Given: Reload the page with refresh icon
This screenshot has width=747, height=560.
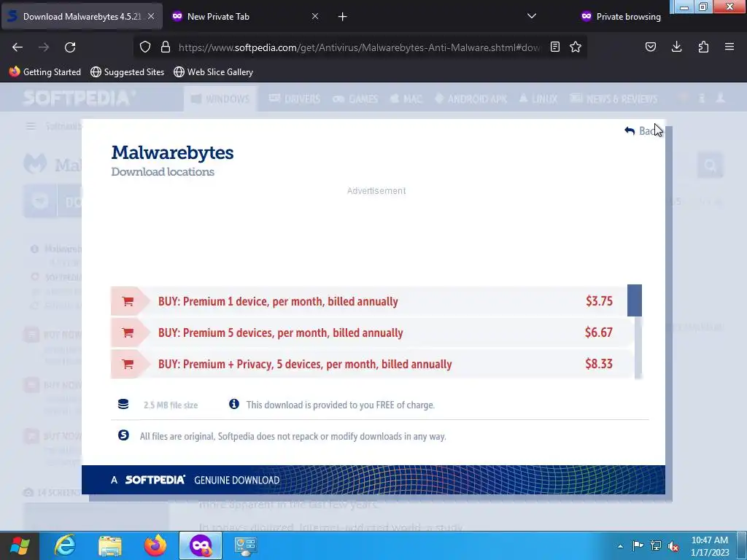Looking at the screenshot, I should tap(70, 47).
